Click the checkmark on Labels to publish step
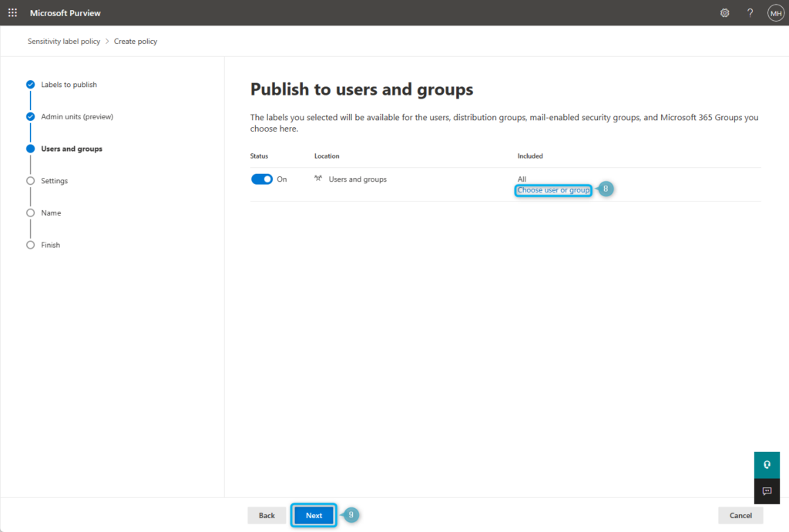The image size is (789, 532). pos(30,85)
